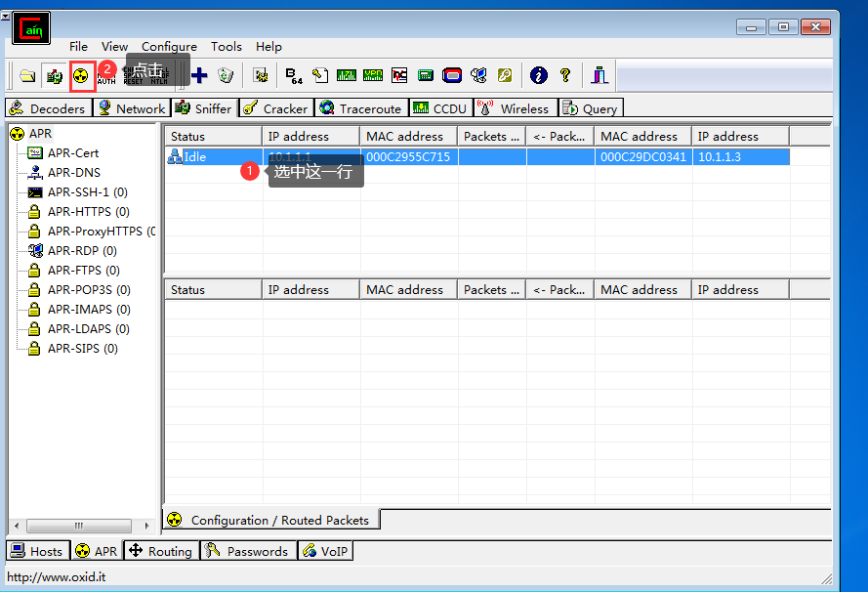
Task: Click the toolbar icon next to the recycle bin
Action: pyautogui.click(x=260, y=75)
